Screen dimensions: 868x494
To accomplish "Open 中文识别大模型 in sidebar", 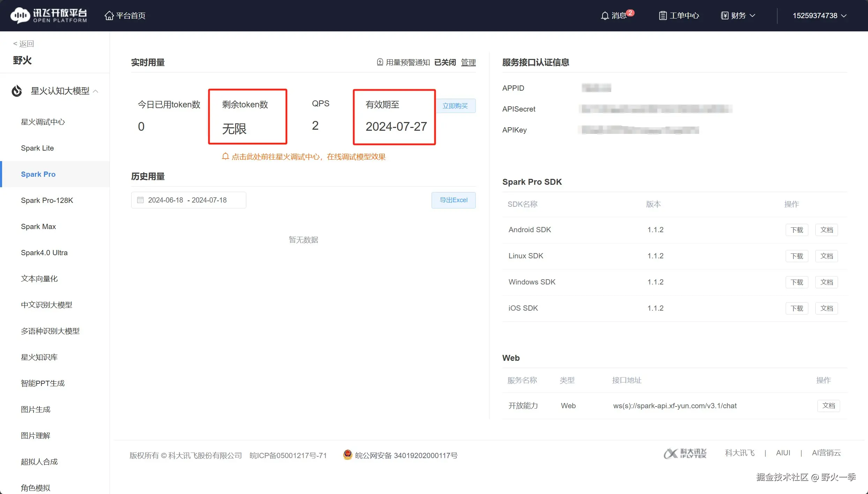I will point(47,305).
